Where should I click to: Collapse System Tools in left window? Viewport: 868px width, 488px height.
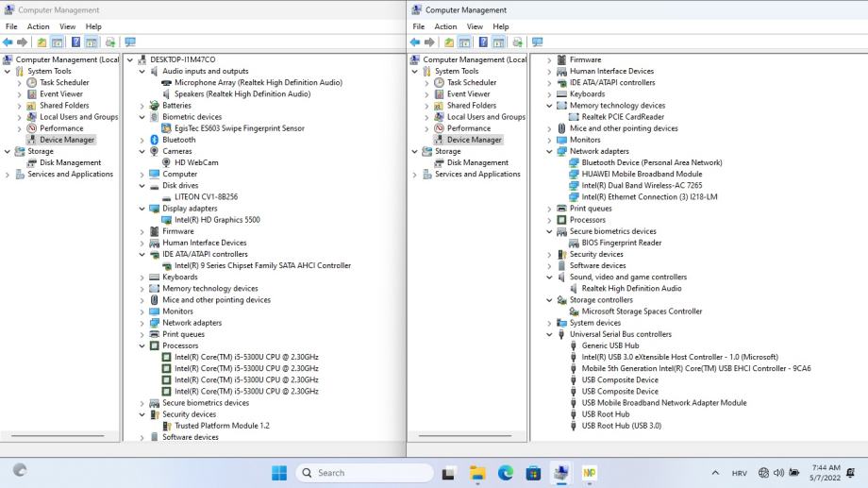[8, 71]
